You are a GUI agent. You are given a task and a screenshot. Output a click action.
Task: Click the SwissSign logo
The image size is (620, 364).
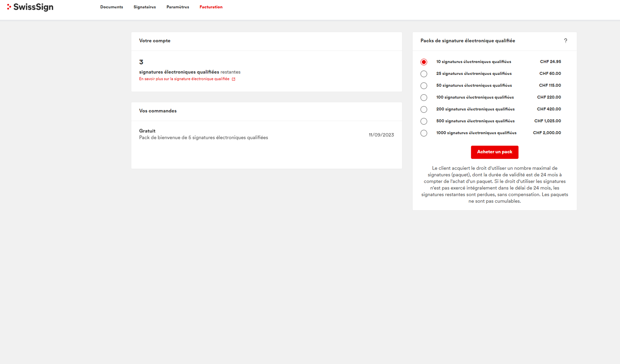30,7
